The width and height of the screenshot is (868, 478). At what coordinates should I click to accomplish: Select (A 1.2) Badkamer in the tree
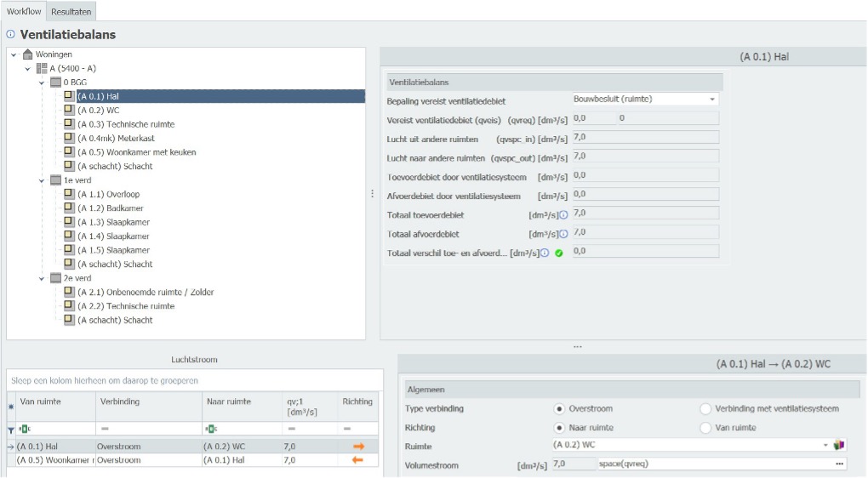click(x=110, y=208)
